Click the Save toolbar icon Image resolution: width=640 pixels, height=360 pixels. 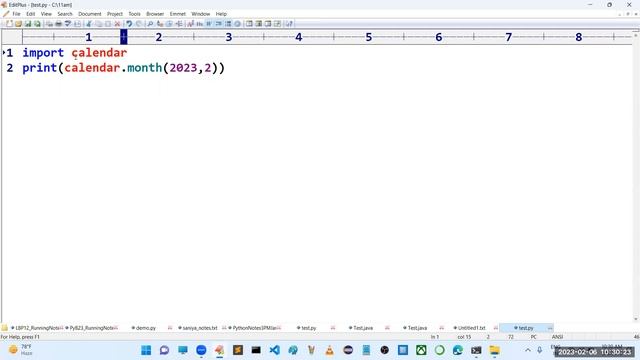tap(28, 24)
